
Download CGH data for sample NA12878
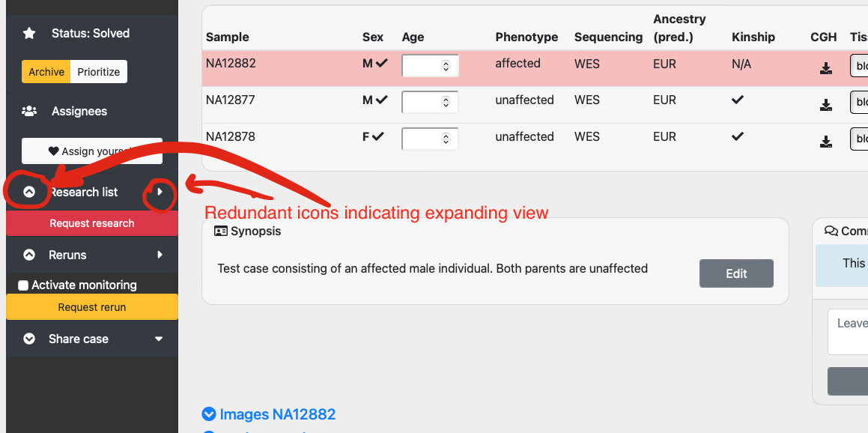click(826, 141)
